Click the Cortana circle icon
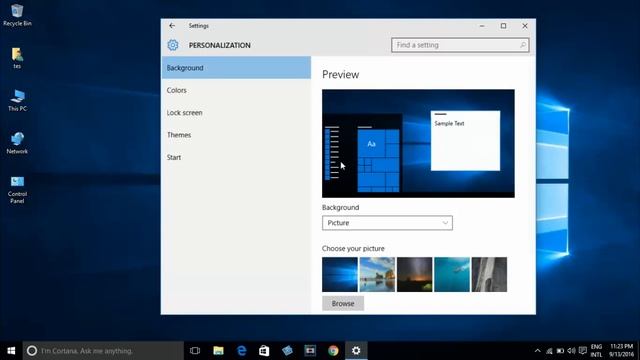 click(32, 351)
